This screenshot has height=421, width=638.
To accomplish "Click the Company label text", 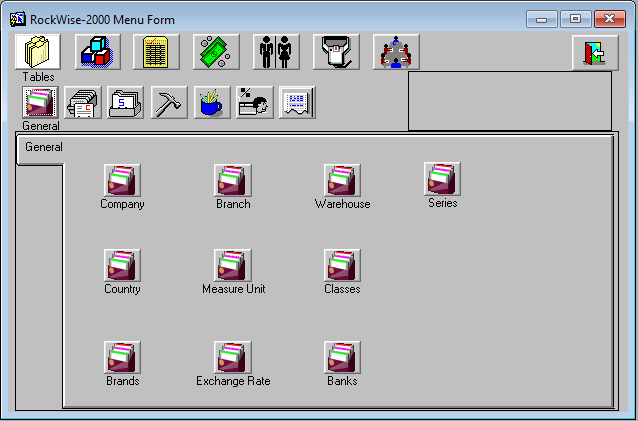I will pyautogui.click(x=122, y=204).
